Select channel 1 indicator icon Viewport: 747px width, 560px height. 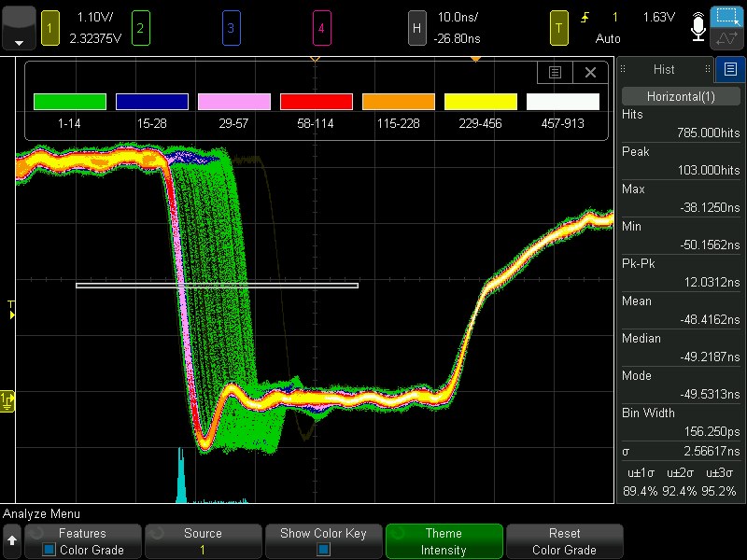[50, 29]
